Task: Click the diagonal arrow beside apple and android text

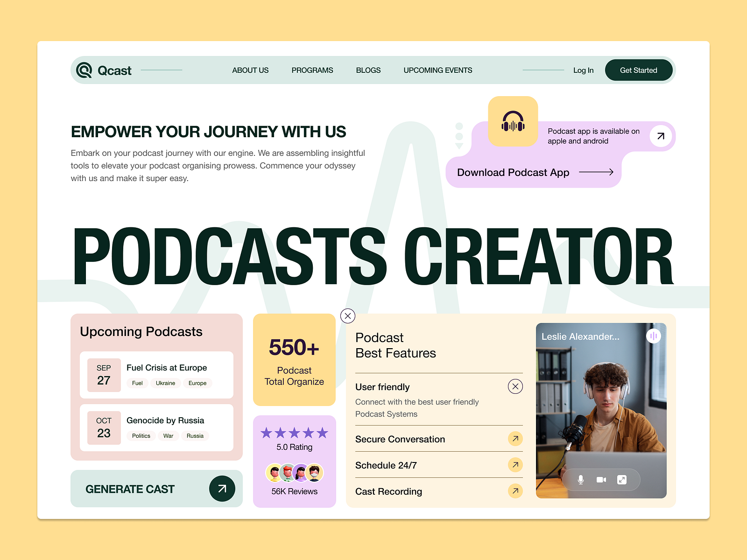Action: click(660, 136)
